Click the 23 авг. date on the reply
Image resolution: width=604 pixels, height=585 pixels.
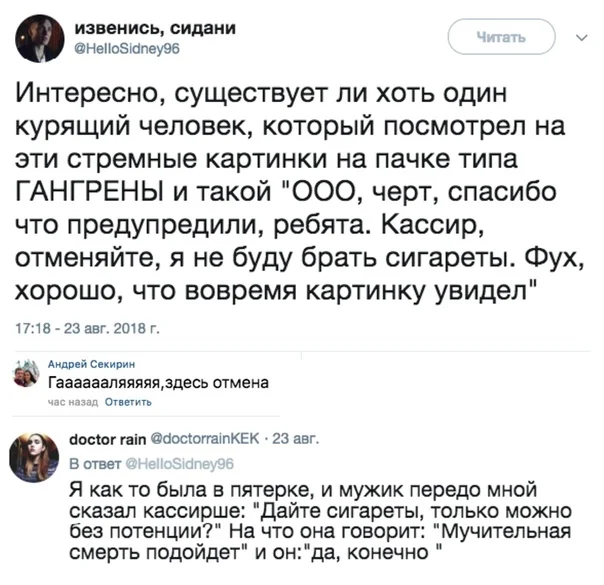tap(293, 439)
